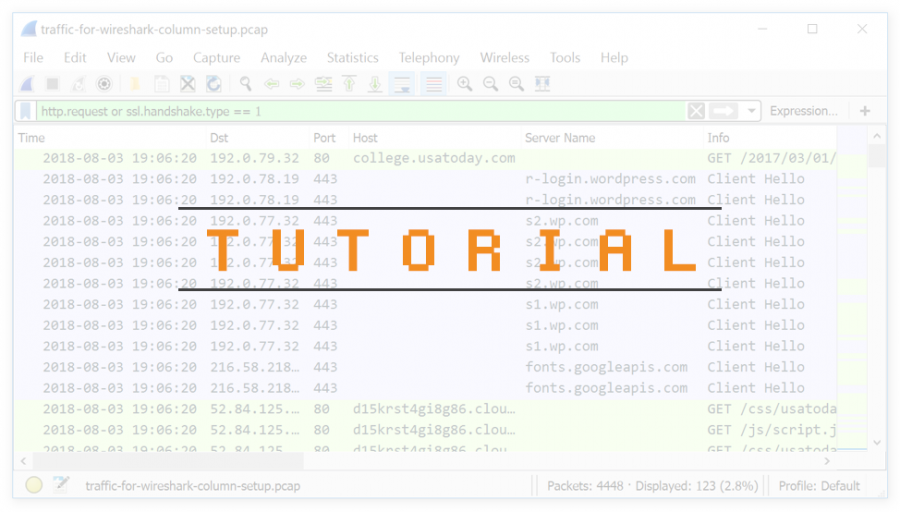Viewport: 900px width, 512px height.
Task: Go back to previous packet arrow
Action: 271,84
